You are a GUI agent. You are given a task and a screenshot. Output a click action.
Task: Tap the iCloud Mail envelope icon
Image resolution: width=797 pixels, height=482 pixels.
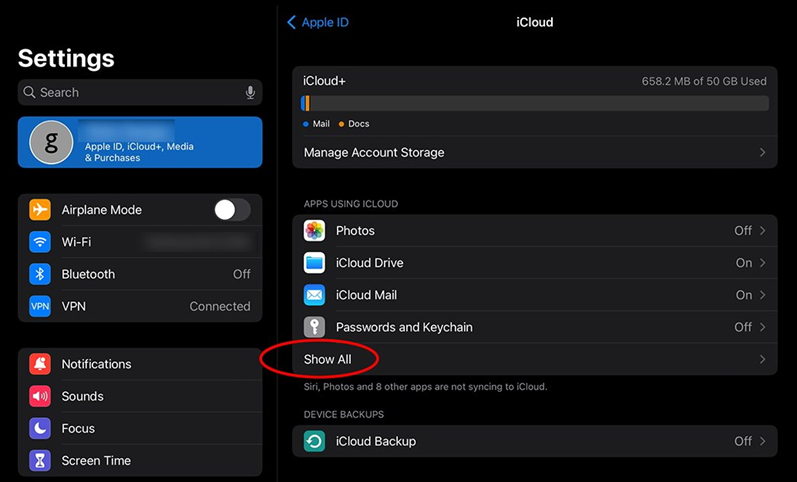314,295
